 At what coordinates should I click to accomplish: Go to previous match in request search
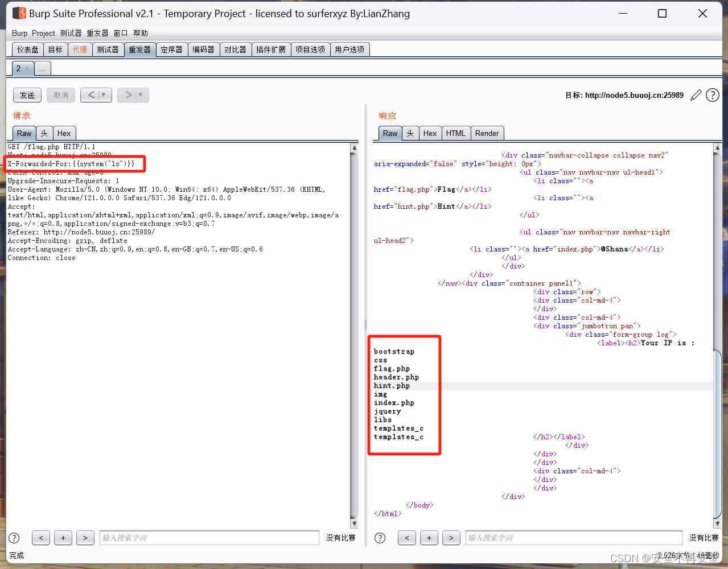pyautogui.click(x=41, y=538)
